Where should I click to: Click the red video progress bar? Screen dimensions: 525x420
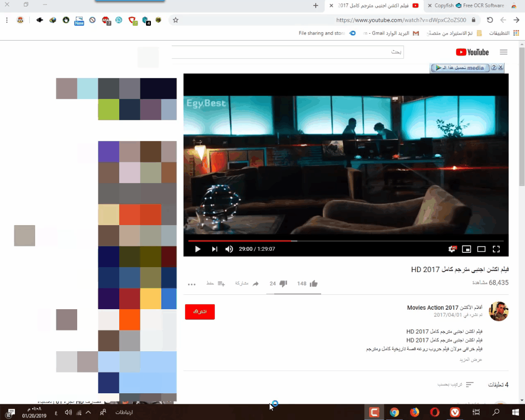coord(242,241)
